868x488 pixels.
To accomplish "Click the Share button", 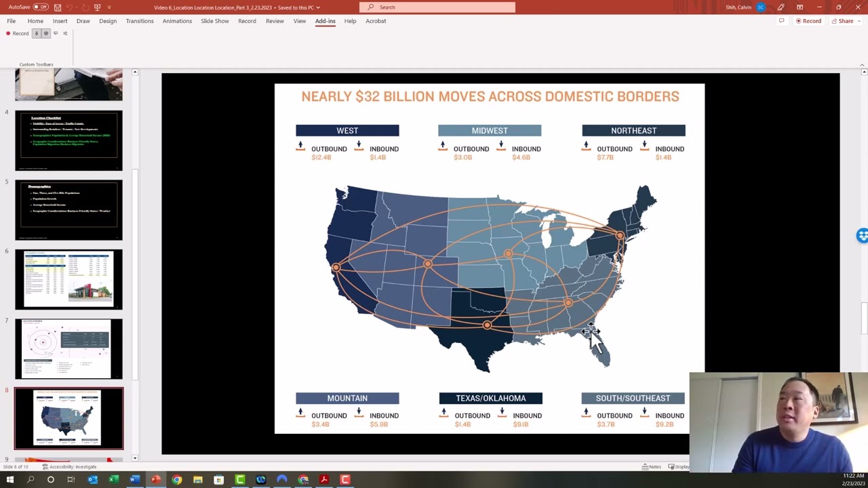I will tap(843, 21).
